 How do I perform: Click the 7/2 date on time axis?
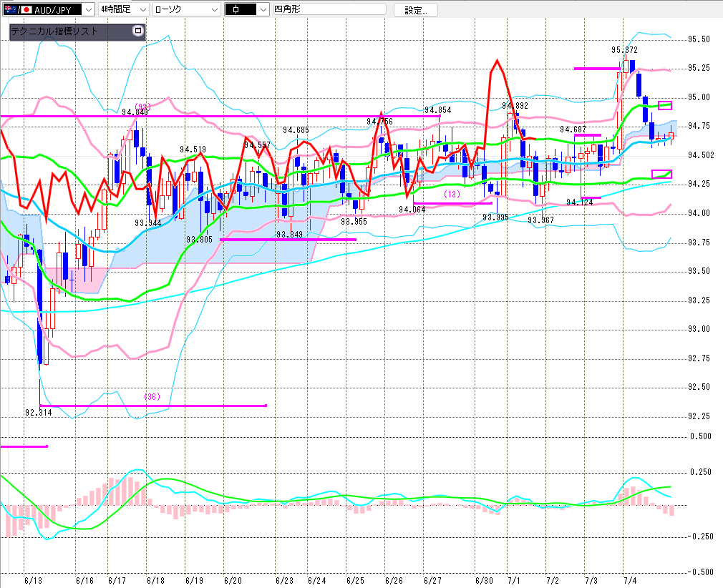(x=553, y=581)
